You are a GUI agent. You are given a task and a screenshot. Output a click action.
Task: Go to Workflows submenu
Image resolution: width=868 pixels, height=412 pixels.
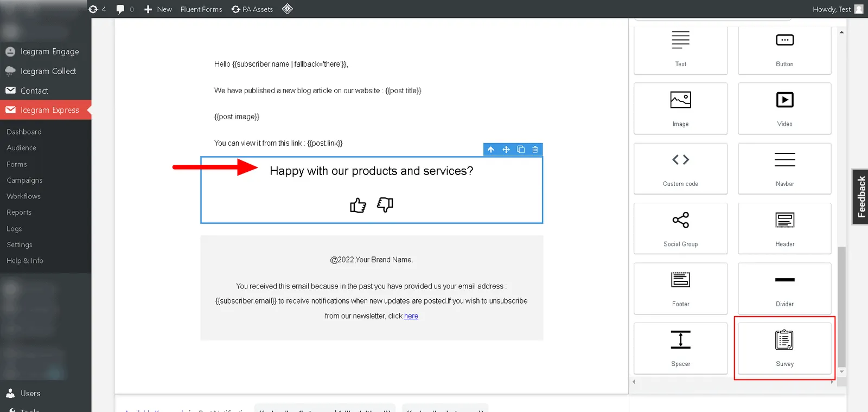tap(23, 196)
